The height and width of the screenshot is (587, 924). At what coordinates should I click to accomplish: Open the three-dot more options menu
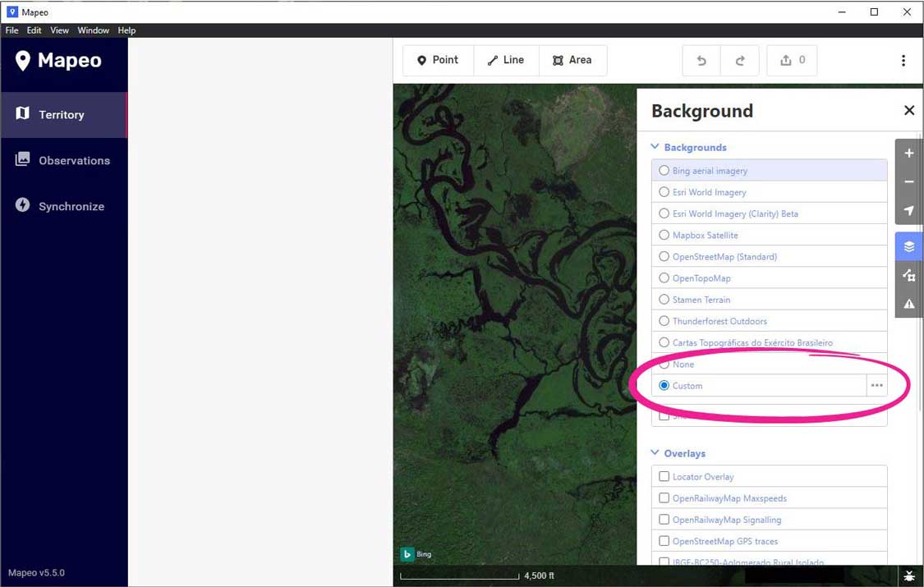[903, 60]
